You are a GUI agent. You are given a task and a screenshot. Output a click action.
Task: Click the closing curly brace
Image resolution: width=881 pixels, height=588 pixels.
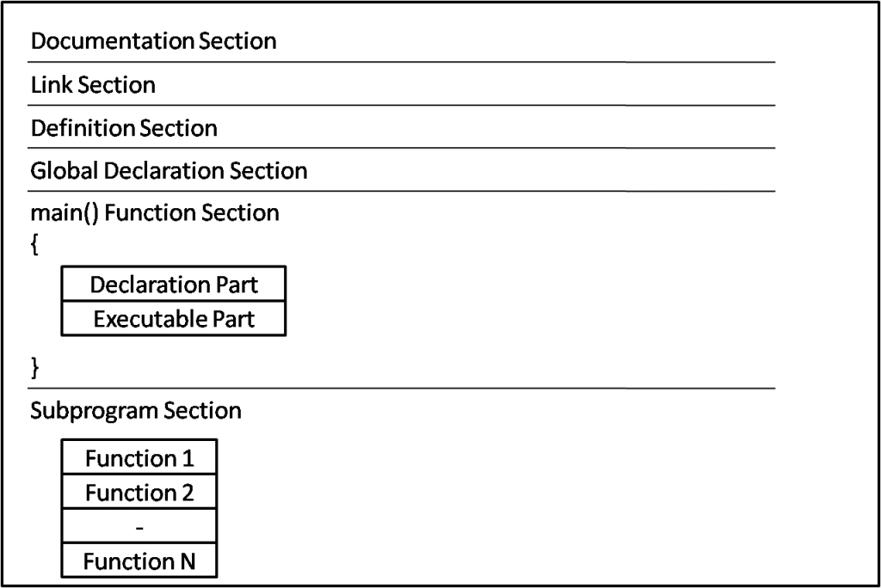(34, 368)
